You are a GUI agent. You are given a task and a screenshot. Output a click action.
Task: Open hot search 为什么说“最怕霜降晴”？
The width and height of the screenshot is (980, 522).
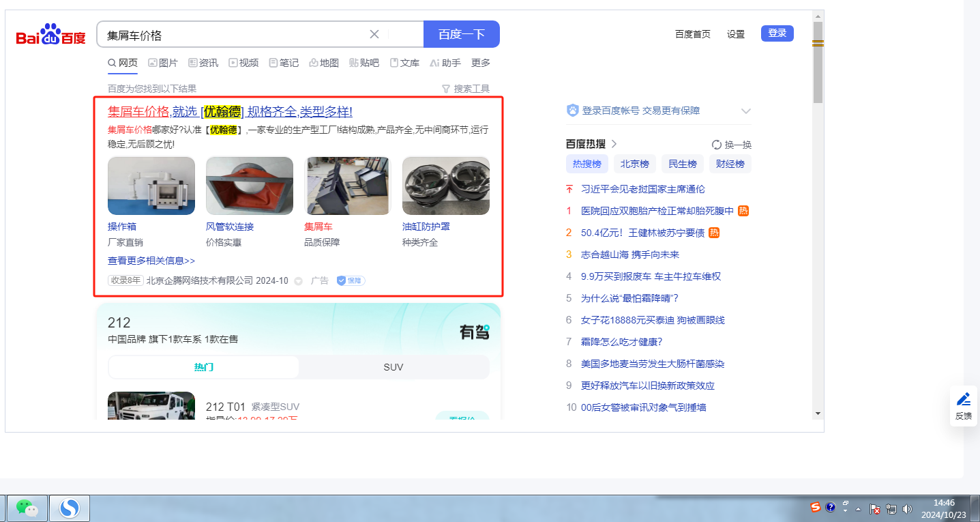(x=629, y=298)
